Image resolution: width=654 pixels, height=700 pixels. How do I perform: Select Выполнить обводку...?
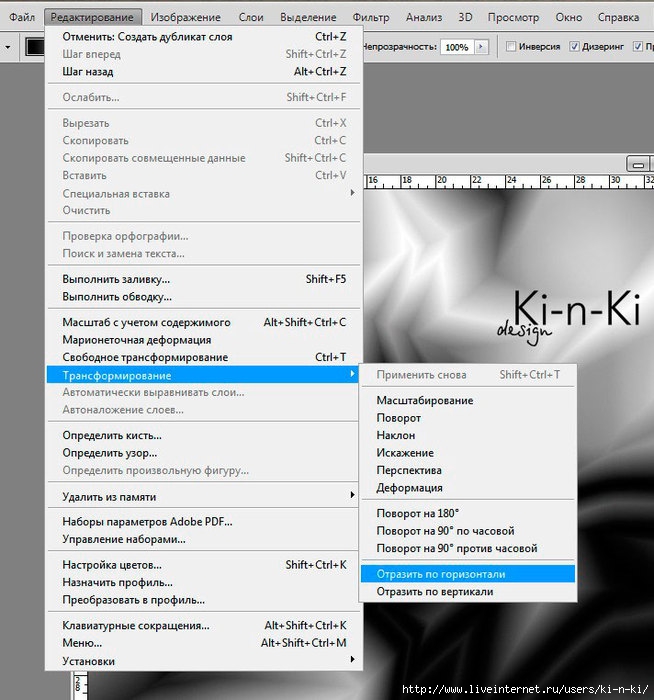204,297
